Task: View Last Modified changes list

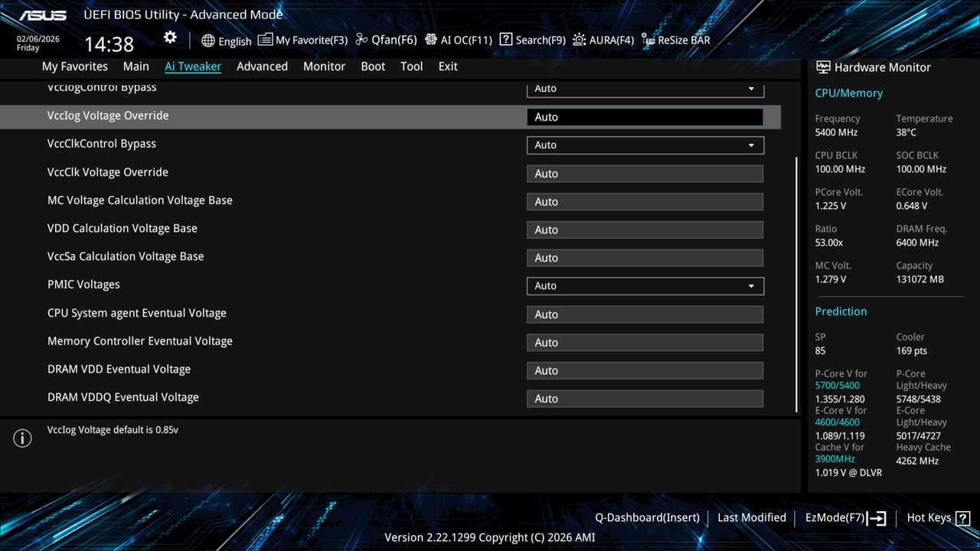Action: 751,517
